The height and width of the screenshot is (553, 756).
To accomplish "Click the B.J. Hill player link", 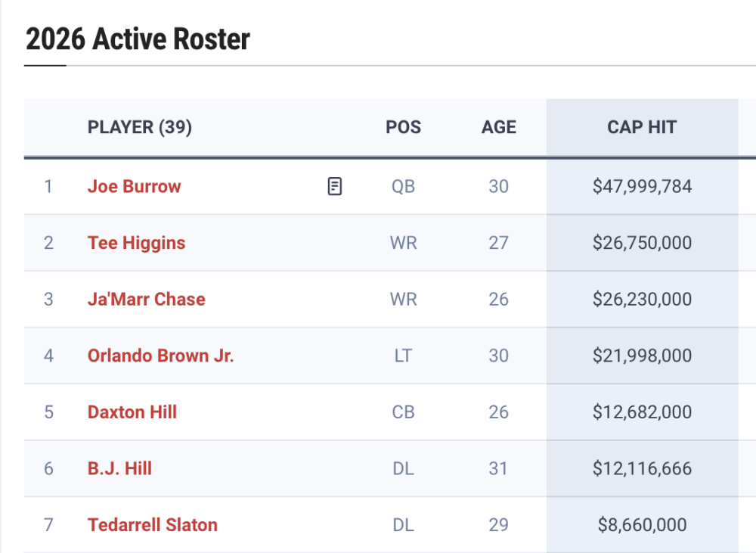I will 119,468.
